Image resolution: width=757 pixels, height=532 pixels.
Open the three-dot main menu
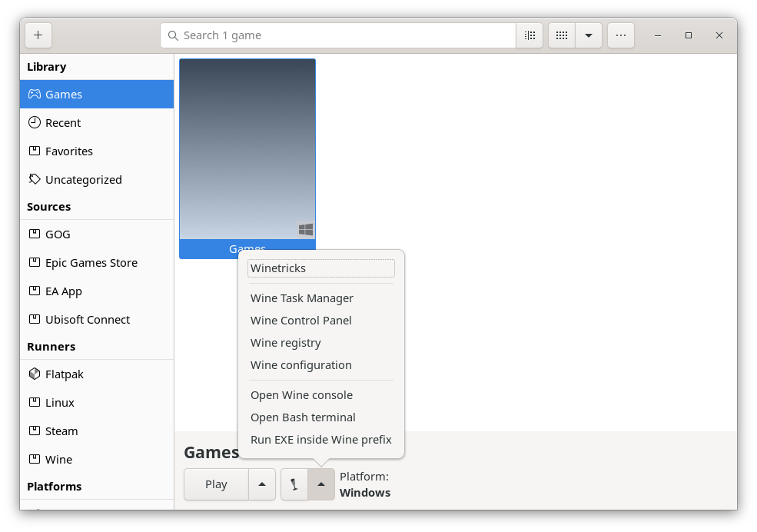(x=621, y=35)
